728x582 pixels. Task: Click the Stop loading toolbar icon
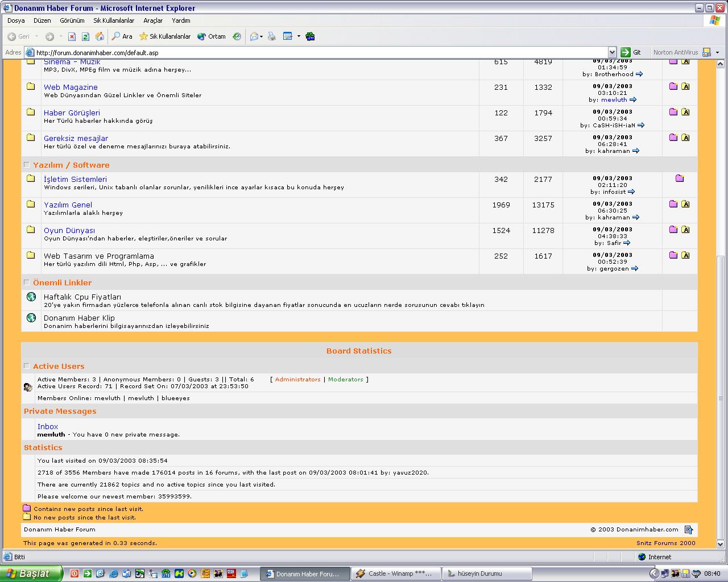coord(72,36)
